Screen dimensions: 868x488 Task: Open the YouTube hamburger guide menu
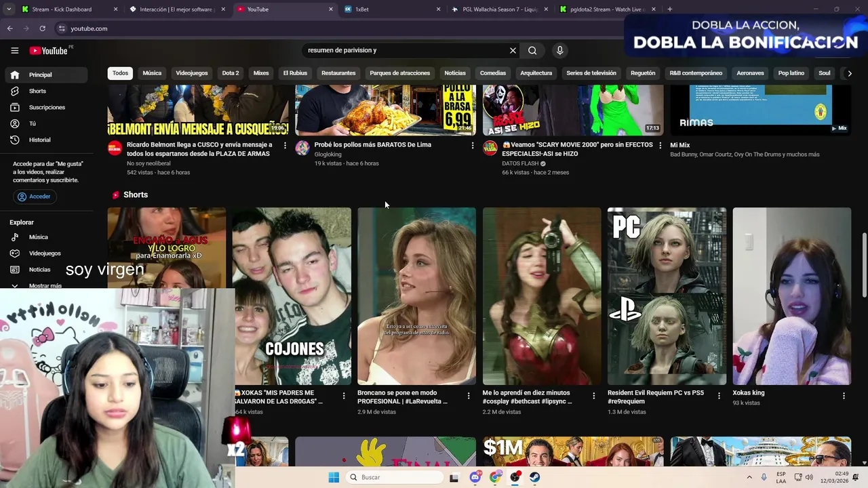click(x=14, y=50)
